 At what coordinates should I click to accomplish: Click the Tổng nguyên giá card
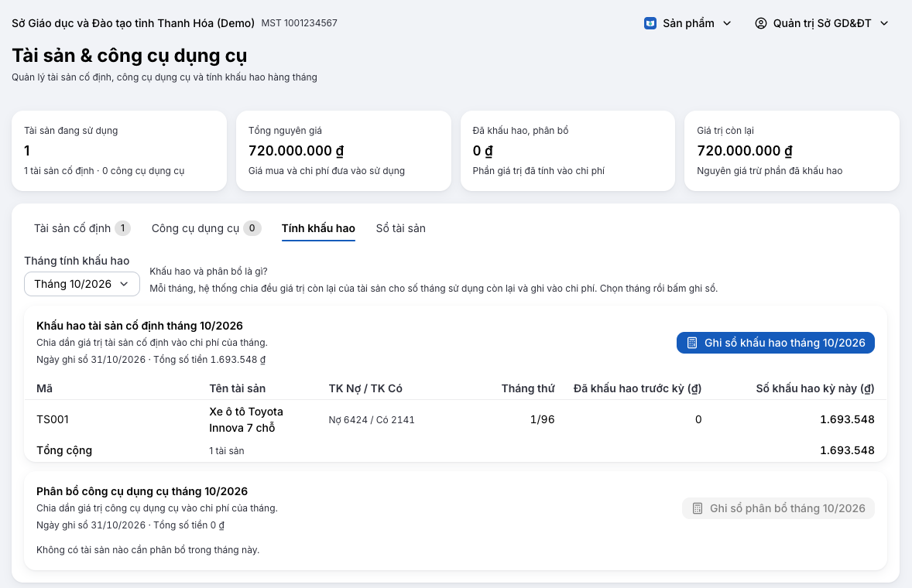coord(344,151)
